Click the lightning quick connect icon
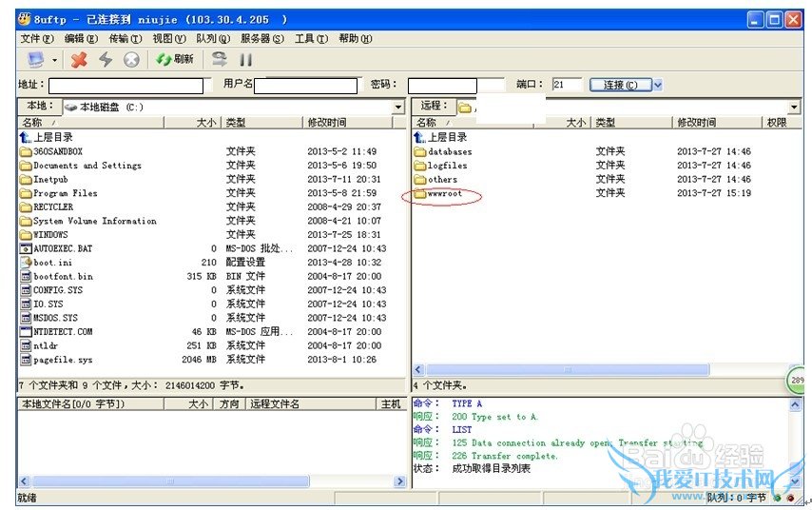This screenshot has height=510, width=812. [106, 60]
